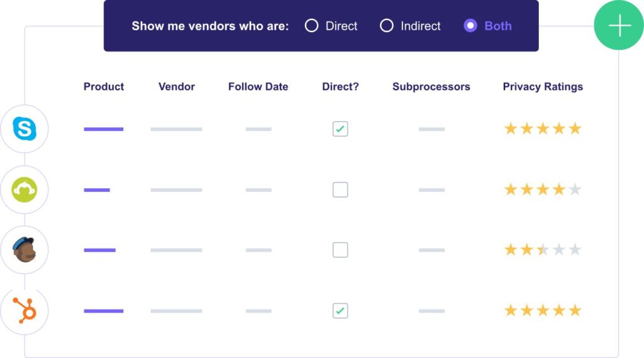Click the HubSpot vendor icon
The height and width of the screenshot is (358, 644).
(25, 310)
